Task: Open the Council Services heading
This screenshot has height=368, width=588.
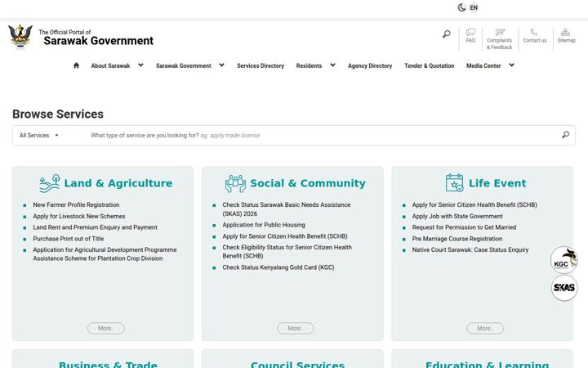Action: [297, 364]
